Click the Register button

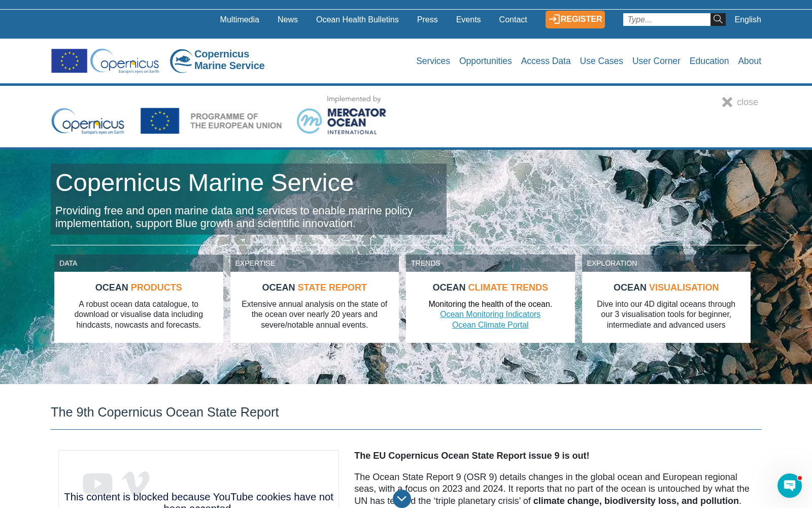[x=575, y=19]
